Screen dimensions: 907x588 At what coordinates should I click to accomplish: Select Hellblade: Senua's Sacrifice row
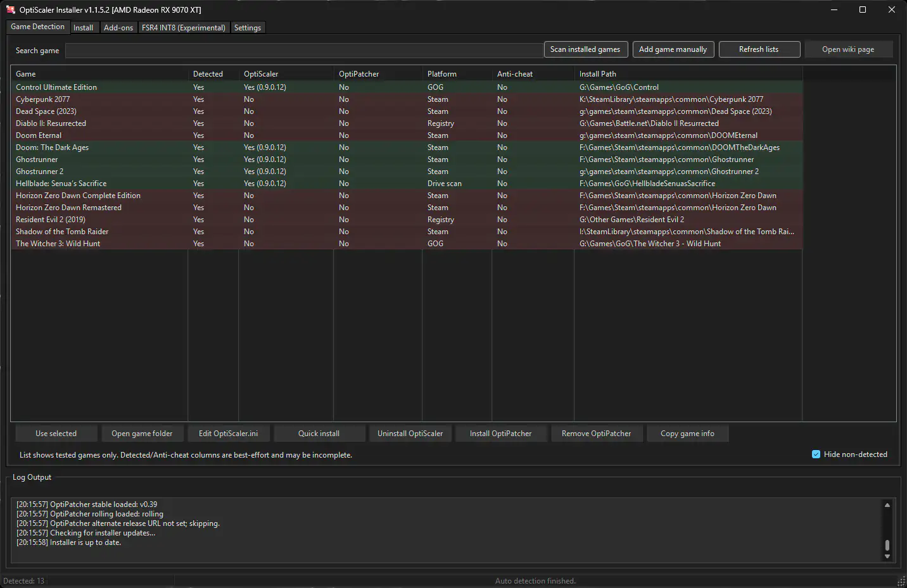tap(407, 184)
